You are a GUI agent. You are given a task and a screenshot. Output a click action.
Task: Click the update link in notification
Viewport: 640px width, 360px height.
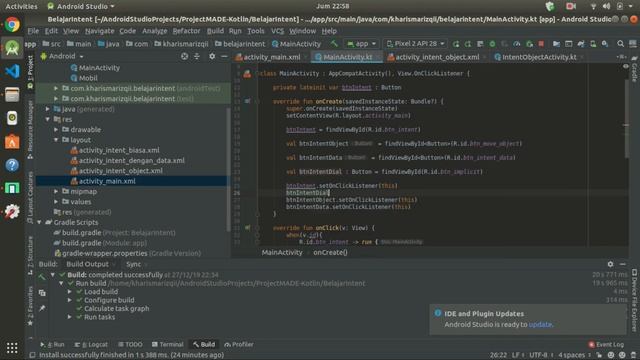(x=540, y=324)
